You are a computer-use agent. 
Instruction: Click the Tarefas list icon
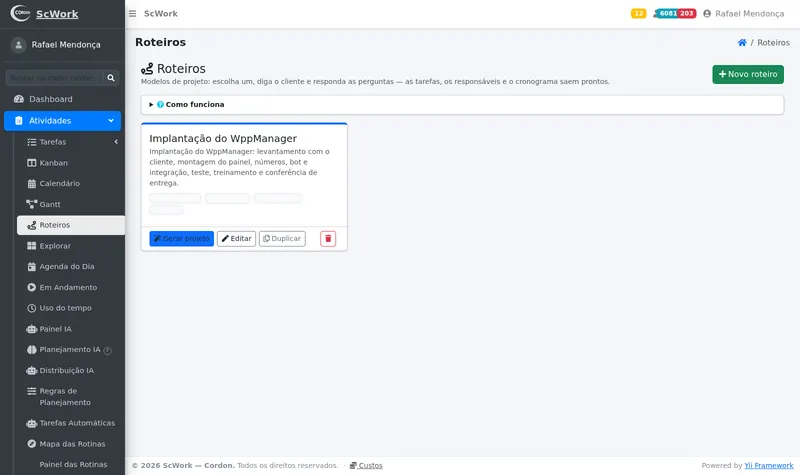point(32,142)
